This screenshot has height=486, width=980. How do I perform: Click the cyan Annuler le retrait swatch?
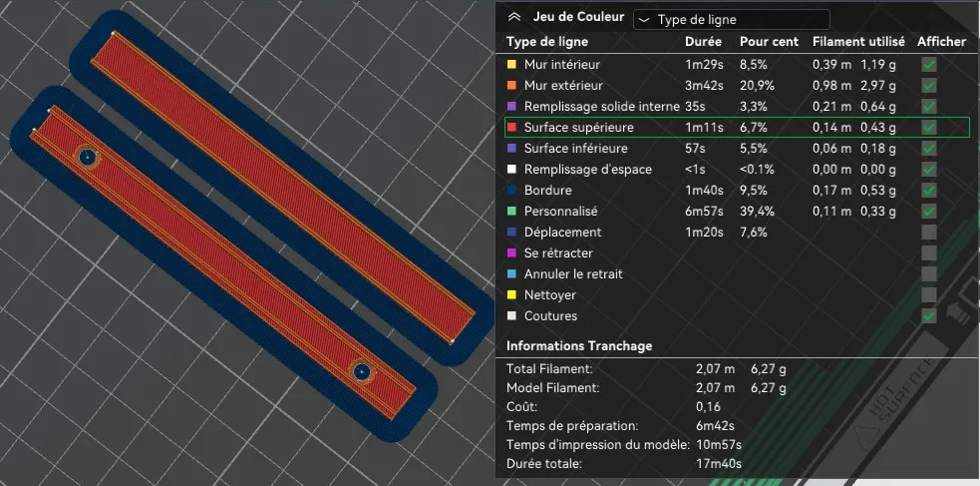tap(511, 274)
